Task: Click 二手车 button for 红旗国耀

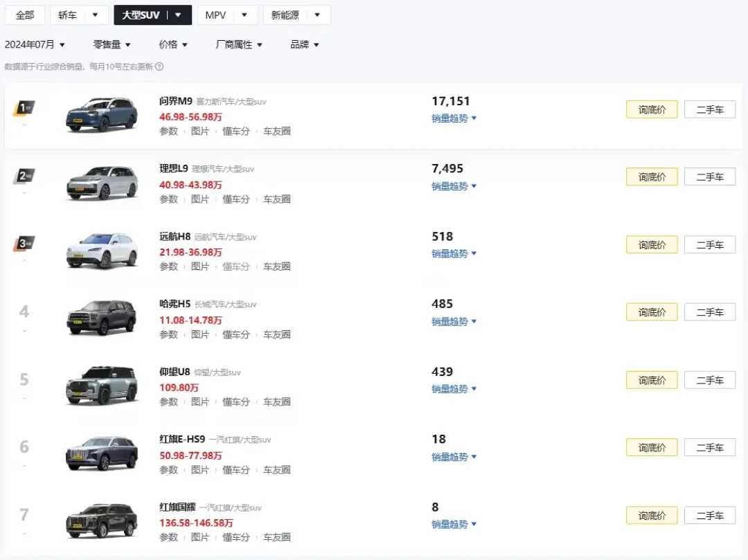Action: coord(710,516)
